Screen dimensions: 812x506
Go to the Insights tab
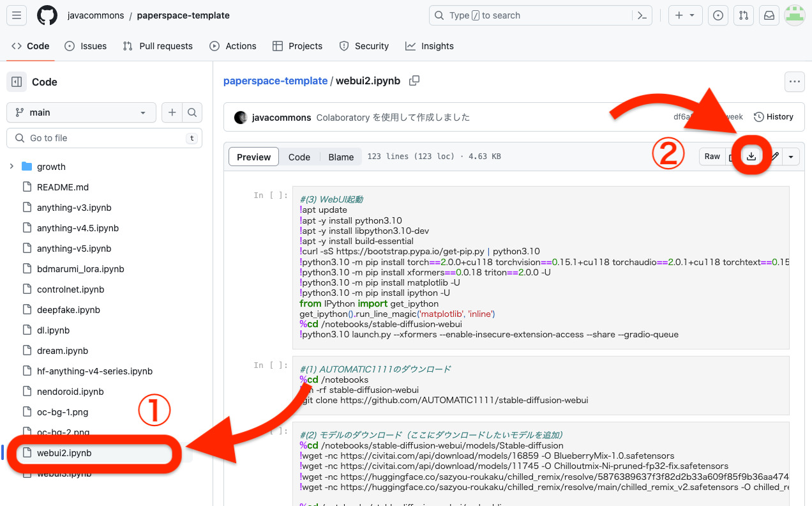(430, 46)
